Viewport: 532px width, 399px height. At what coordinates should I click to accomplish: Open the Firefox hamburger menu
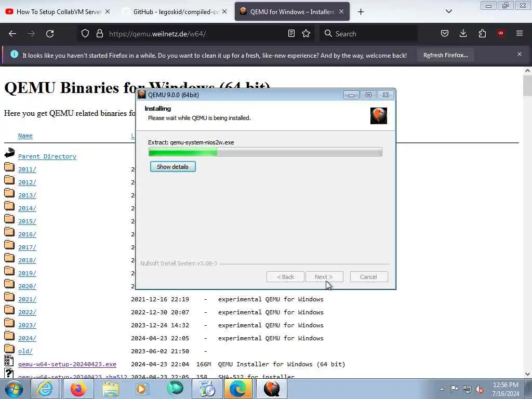click(x=519, y=33)
